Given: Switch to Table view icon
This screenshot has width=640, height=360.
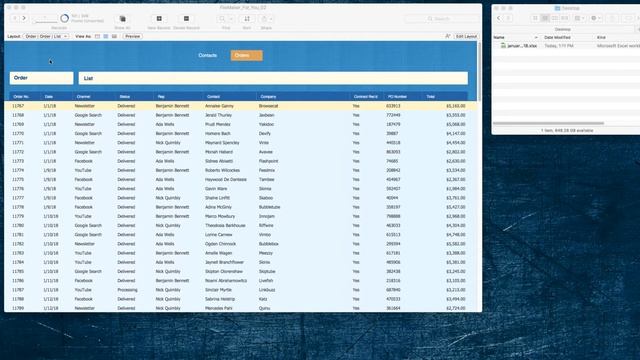Looking at the screenshot, I should (114, 36).
